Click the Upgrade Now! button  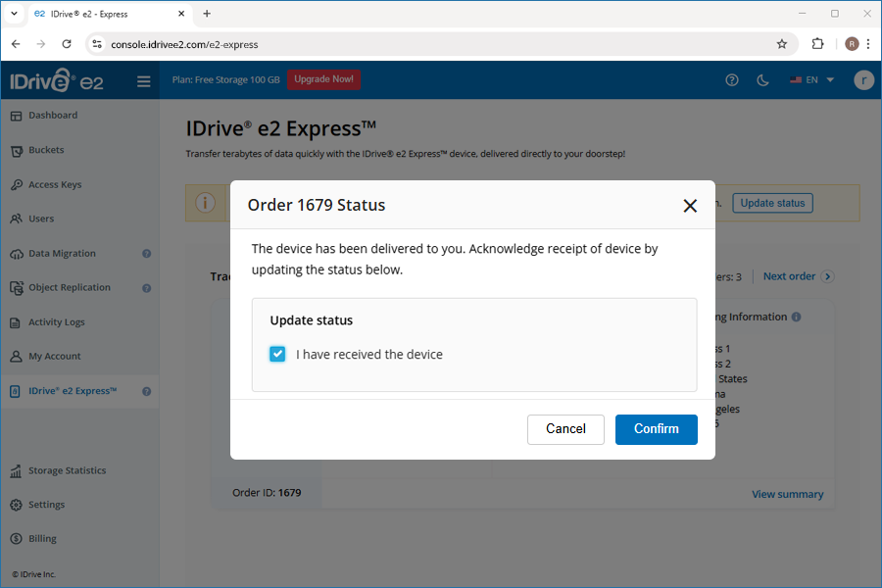click(323, 79)
